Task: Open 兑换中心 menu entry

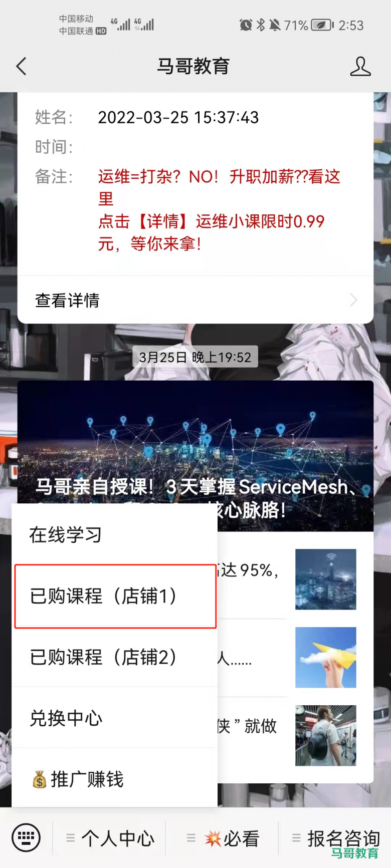Action: (115, 718)
